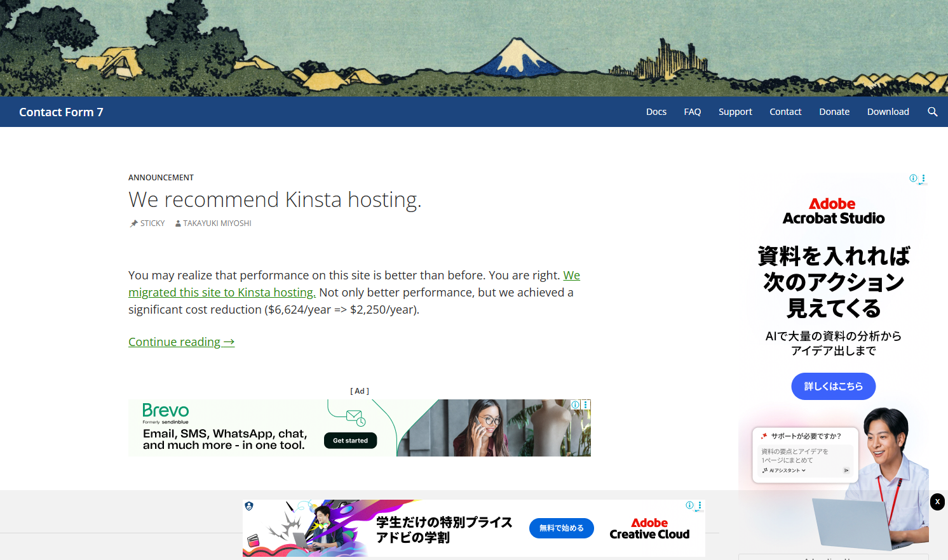
Task: Click the Contact Form 7 site title
Action: tap(61, 112)
